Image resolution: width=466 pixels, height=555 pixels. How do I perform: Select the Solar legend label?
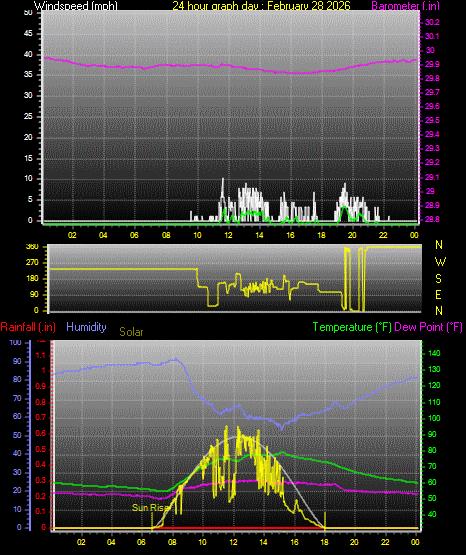(131, 332)
